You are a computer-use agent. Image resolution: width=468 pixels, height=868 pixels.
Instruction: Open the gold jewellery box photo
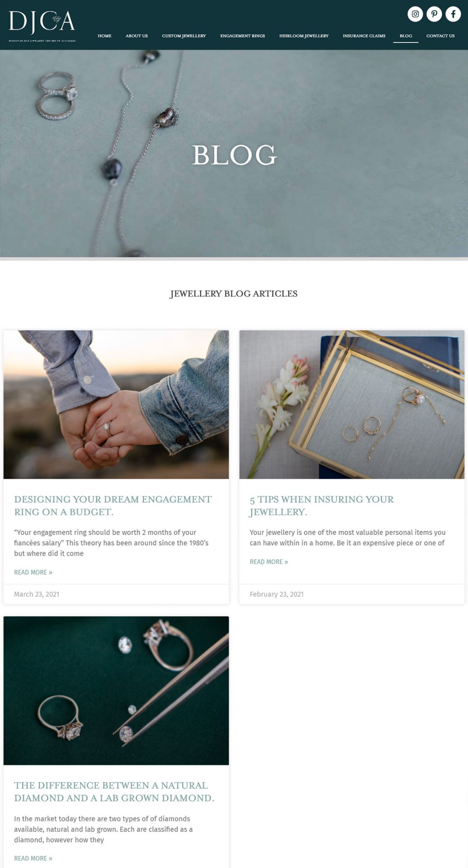click(351, 404)
